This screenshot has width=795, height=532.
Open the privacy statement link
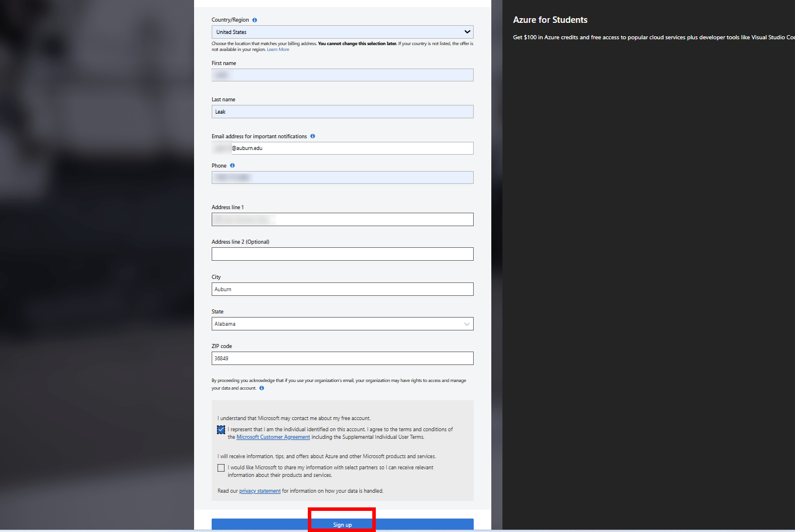(x=260, y=490)
